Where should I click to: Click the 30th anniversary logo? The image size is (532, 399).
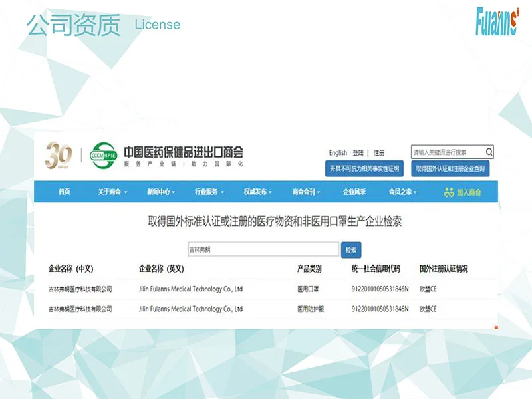[x=59, y=155]
